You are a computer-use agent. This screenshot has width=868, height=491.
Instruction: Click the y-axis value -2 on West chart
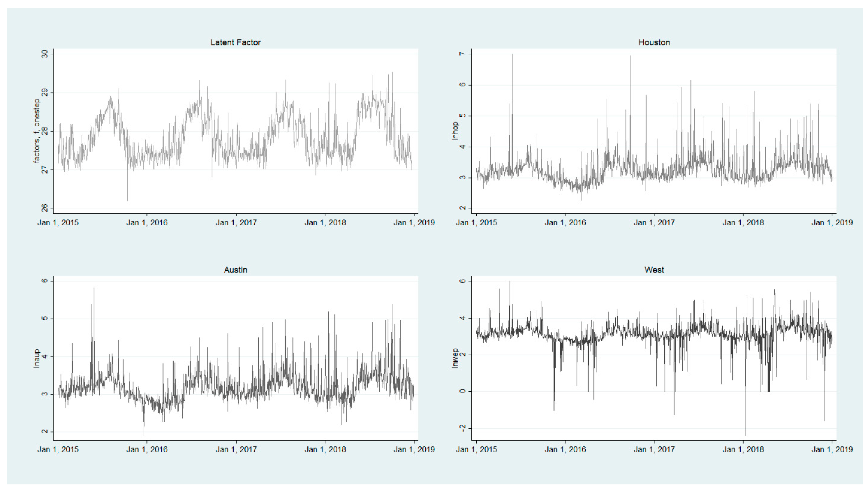(x=463, y=428)
